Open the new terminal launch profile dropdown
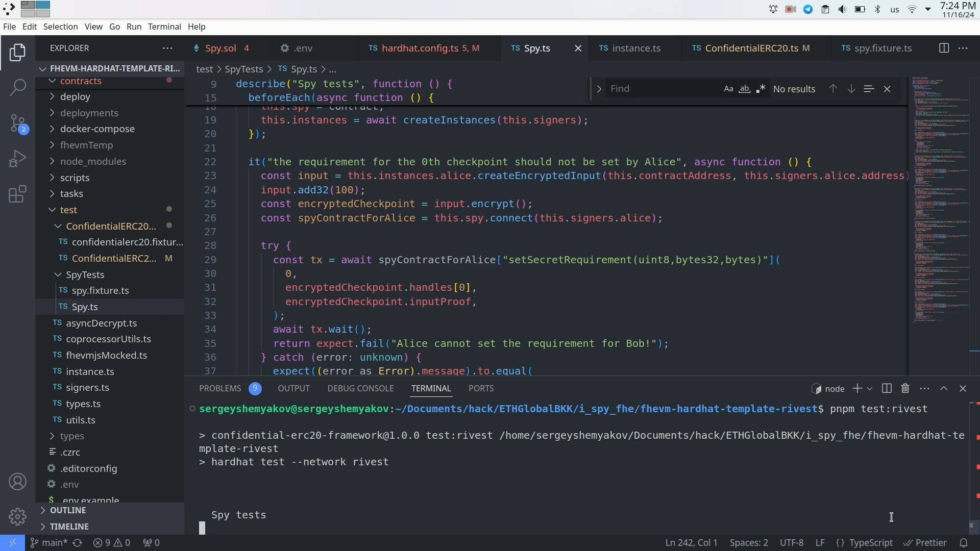The image size is (980, 551). tap(870, 389)
